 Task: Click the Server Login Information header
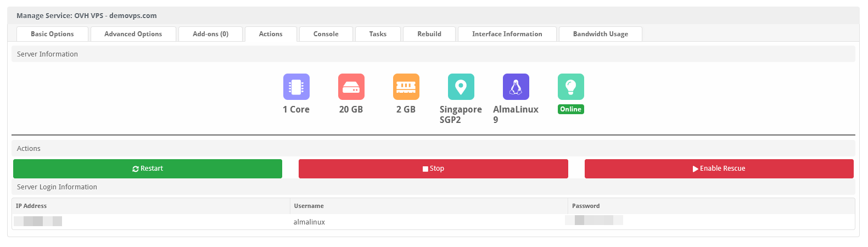(433, 187)
